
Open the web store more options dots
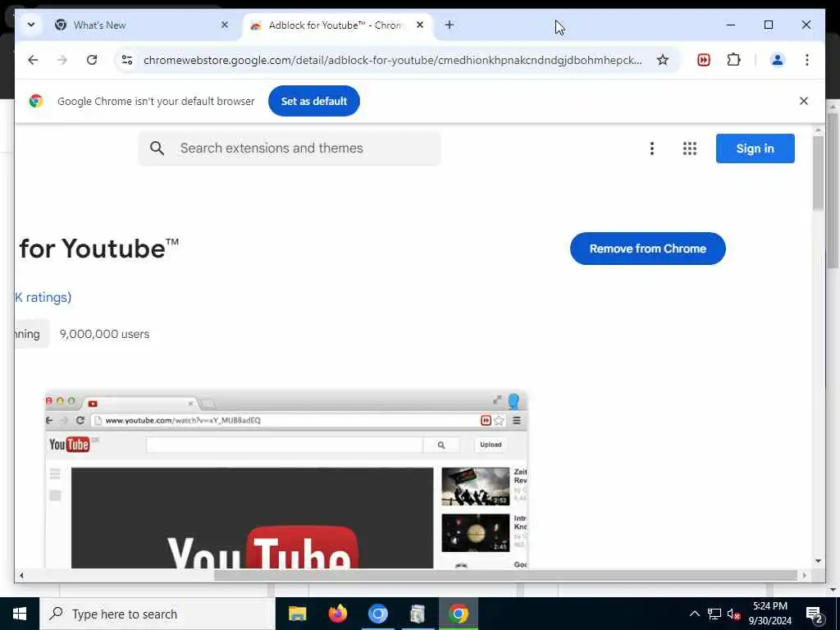click(x=652, y=148)
